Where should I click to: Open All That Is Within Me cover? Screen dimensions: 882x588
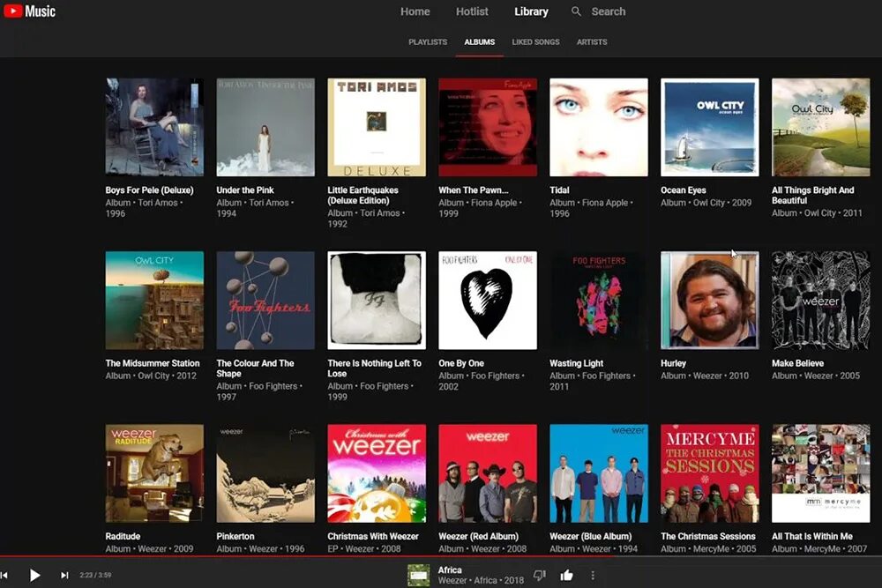820,473
